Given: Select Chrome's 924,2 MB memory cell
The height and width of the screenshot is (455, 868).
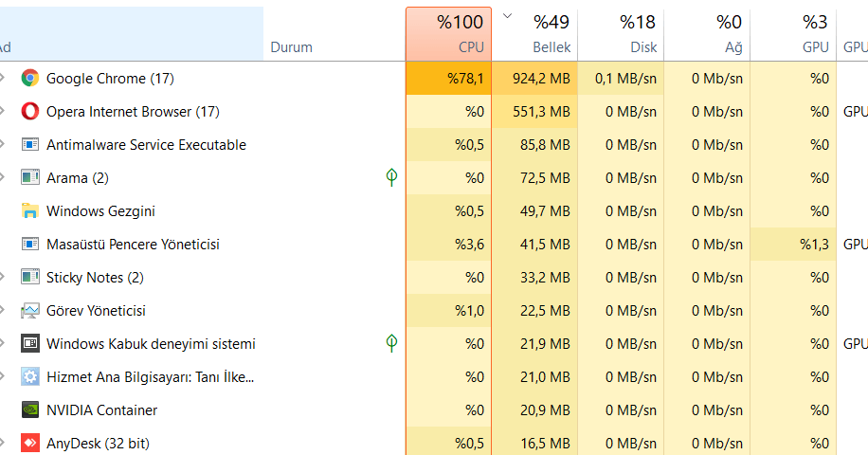Looking at the screenshot, I should [x=535, y=79].
